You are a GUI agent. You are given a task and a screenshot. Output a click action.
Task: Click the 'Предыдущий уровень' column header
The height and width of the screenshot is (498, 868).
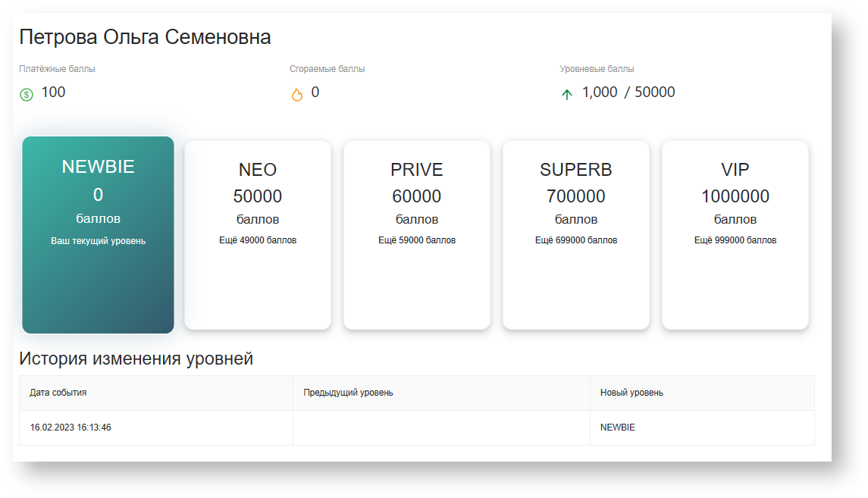348,393
